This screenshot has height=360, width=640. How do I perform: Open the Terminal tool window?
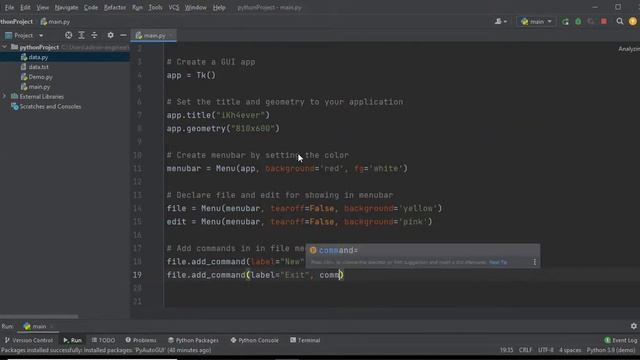(x=305, y=340)
